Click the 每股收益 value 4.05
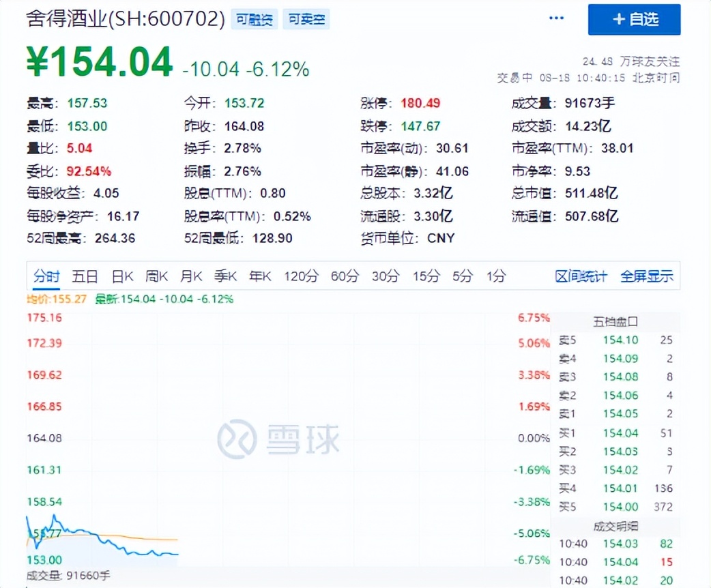The height and width of the screenshot is (588, 711). point(106,193)
